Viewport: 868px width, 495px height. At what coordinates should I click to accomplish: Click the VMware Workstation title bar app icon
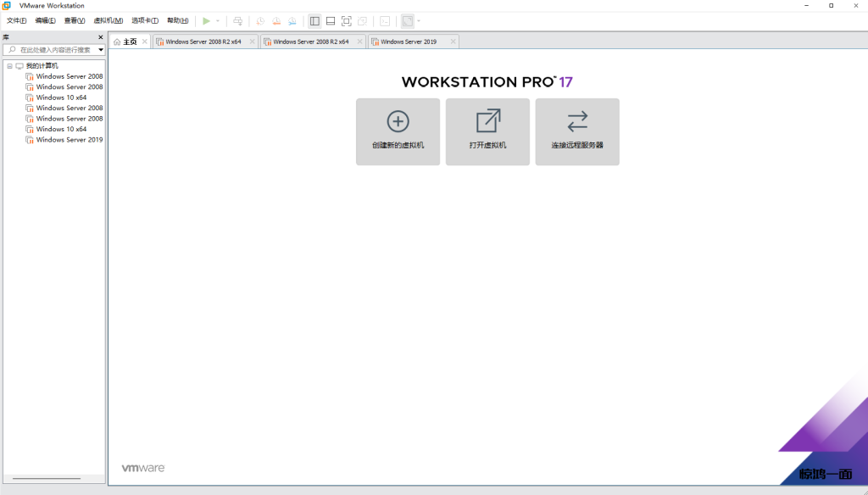[x=7, y=6]
